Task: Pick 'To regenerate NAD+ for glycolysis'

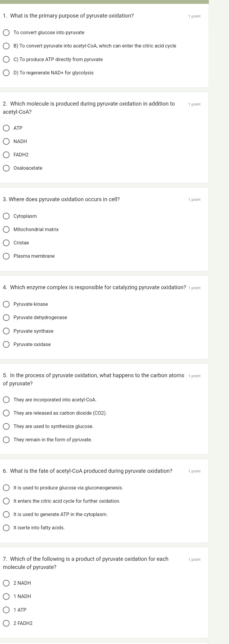Action: (x=6, y=73)
